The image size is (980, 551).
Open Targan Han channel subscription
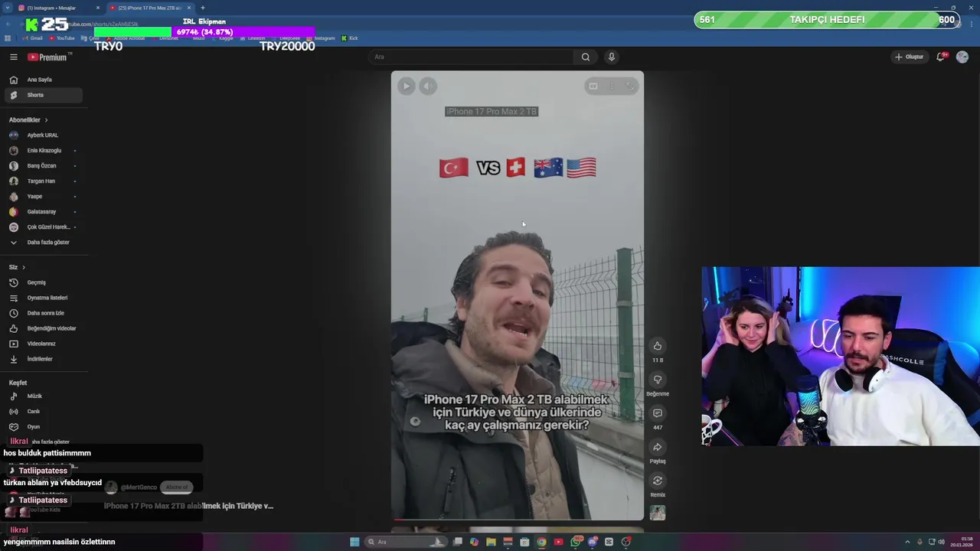pos(44,181)
